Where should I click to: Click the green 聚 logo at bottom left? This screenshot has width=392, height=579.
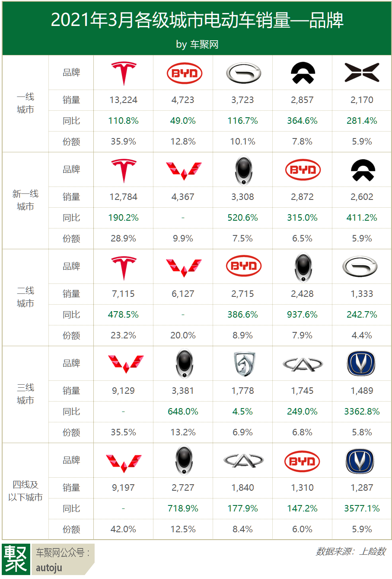pyautogui.click(x=16, y=559)
